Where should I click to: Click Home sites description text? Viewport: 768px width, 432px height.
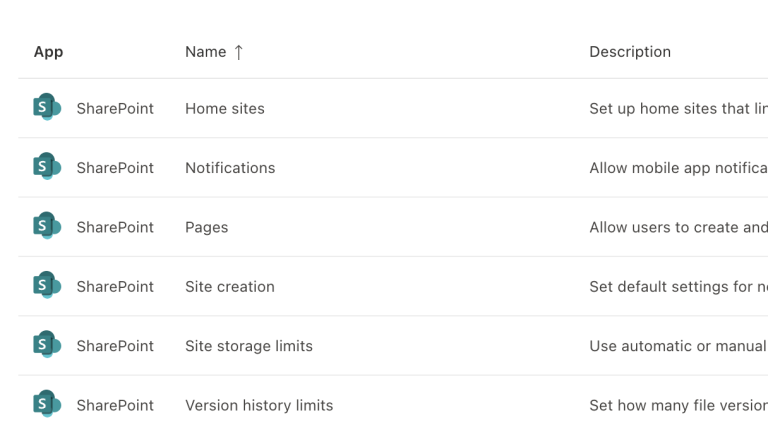pyautogui.click(x=678, y=108)
